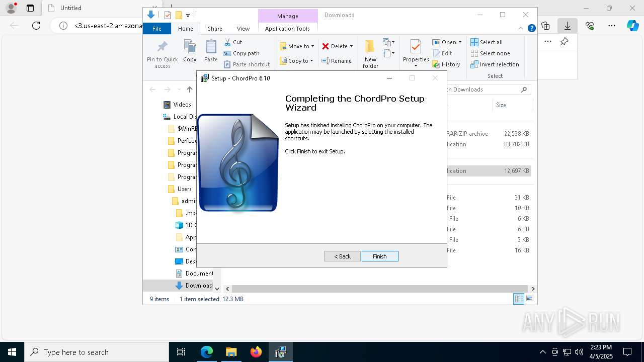Open Copilot in Edge toolbar

pyautogui.click(x=632, y=26)
